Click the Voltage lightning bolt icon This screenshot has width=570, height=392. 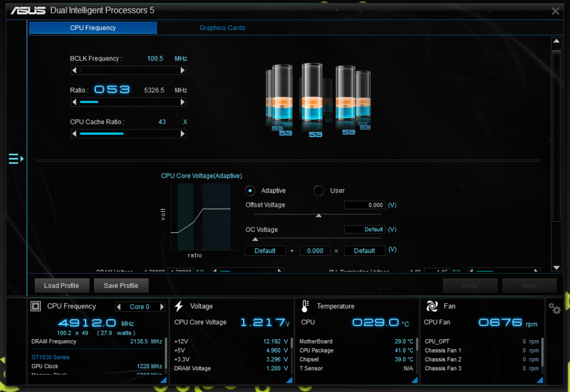[x=179, y=306]
